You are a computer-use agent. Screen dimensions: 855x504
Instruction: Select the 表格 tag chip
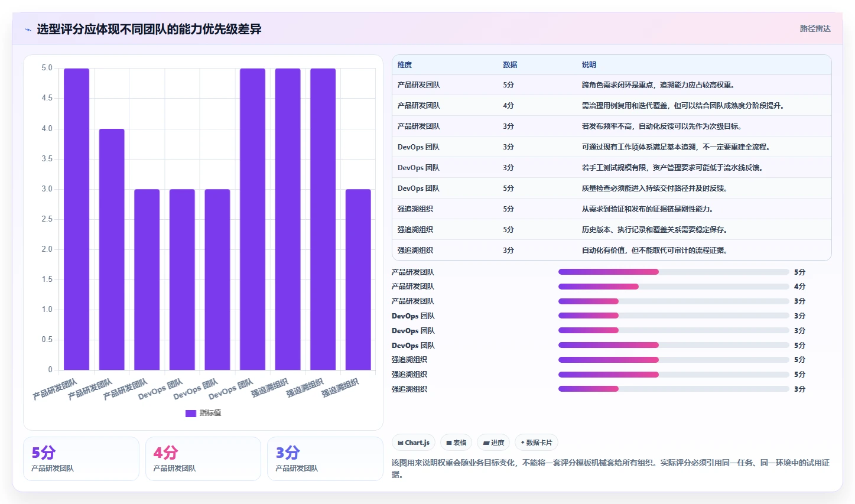[456, 443]
